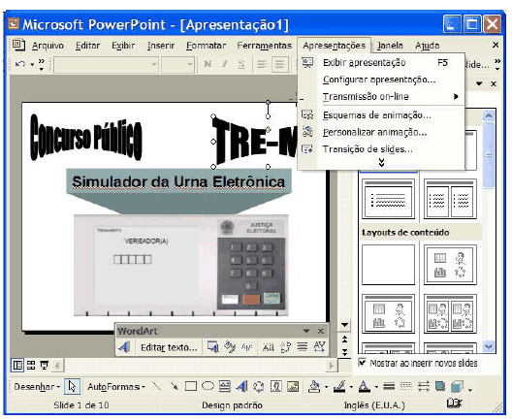Viewport: 512px width, 420px height.
Task: Open Configurar apresentação menu item
Action: (x=381, y=80)
